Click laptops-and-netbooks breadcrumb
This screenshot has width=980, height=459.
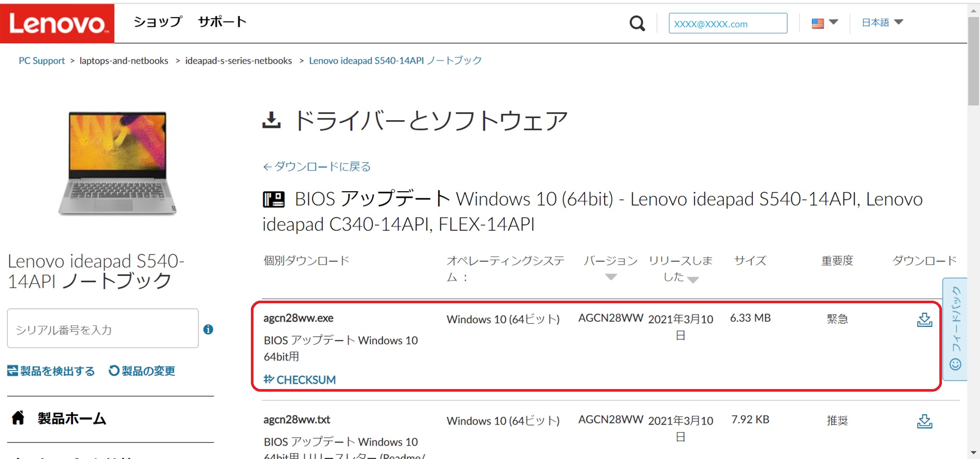click(123, 61)
